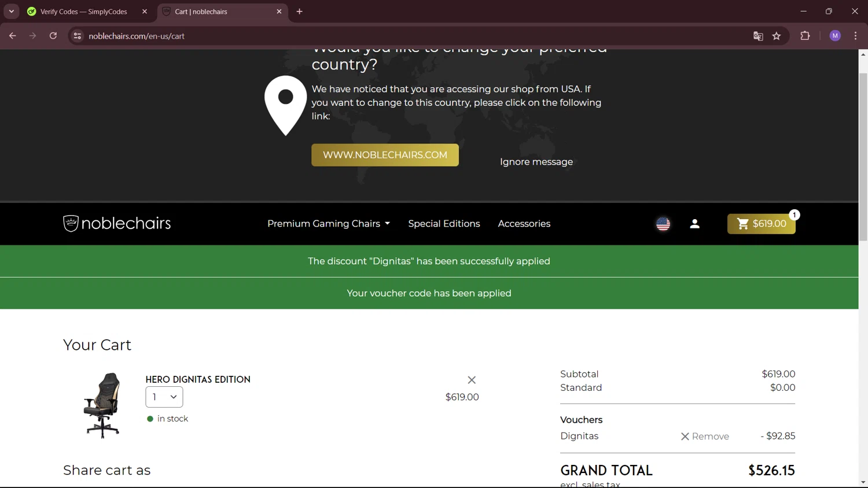Switch to Verify Codes — SimplyCodes tab
868x488 pixels.
point(83,12)
